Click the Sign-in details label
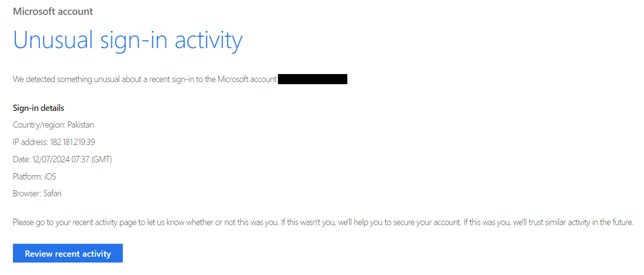 (x=39, y=108)
